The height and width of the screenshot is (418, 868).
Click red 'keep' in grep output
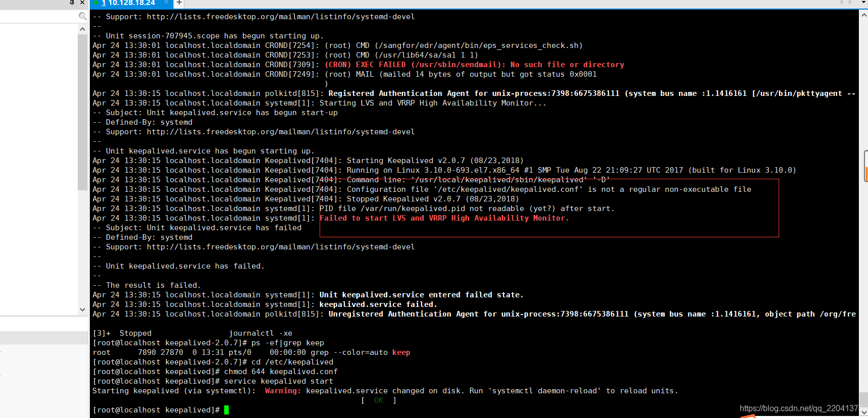click(x=401, y=352)
